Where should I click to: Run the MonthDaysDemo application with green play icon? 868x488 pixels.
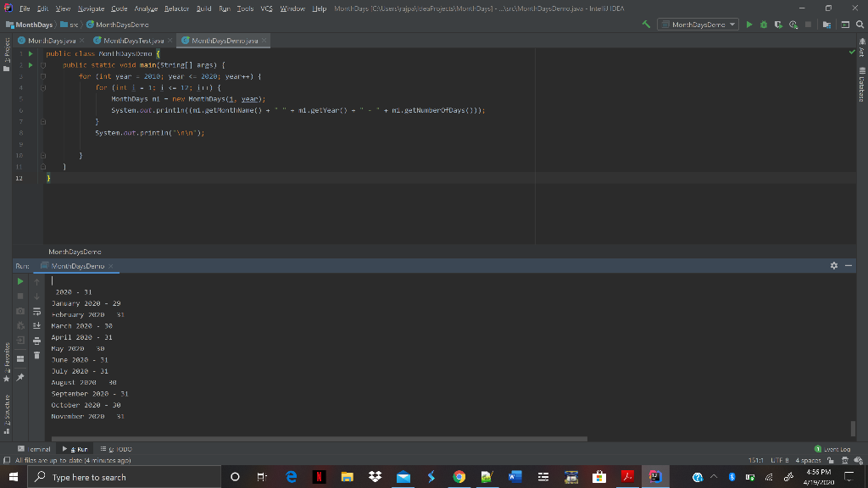[749, 24]
